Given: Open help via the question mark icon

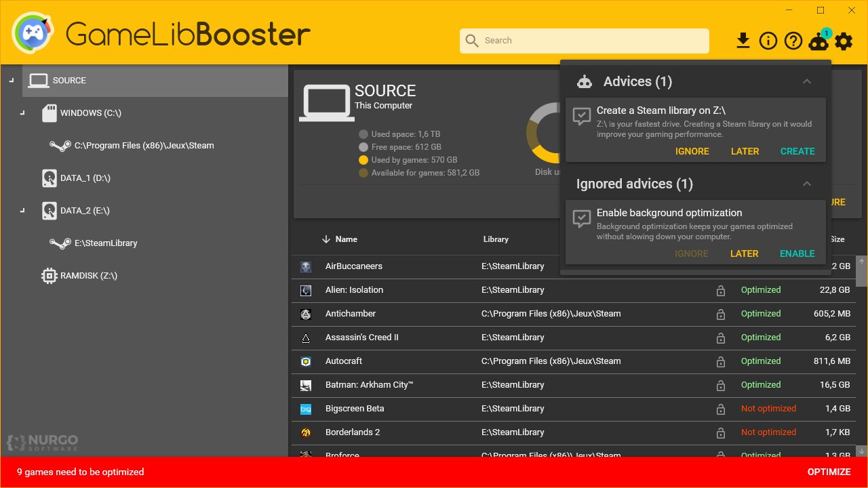Looking at the screenshot, I should (793, 41).
